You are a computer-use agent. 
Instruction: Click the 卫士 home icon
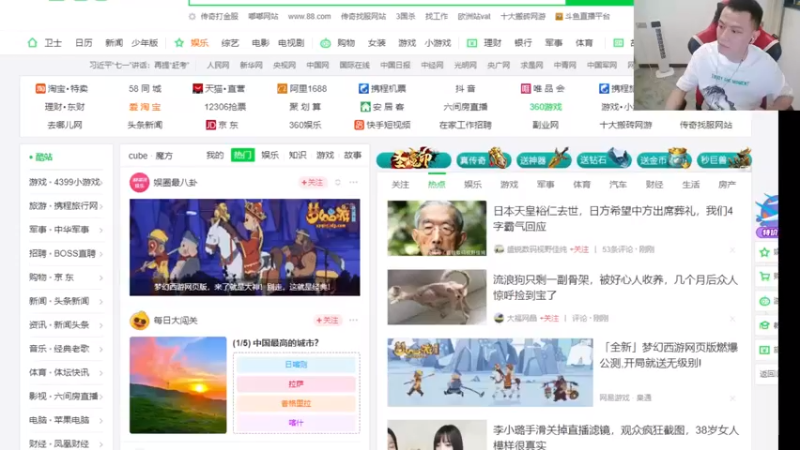pyautogui.click(x=32, y=43)
